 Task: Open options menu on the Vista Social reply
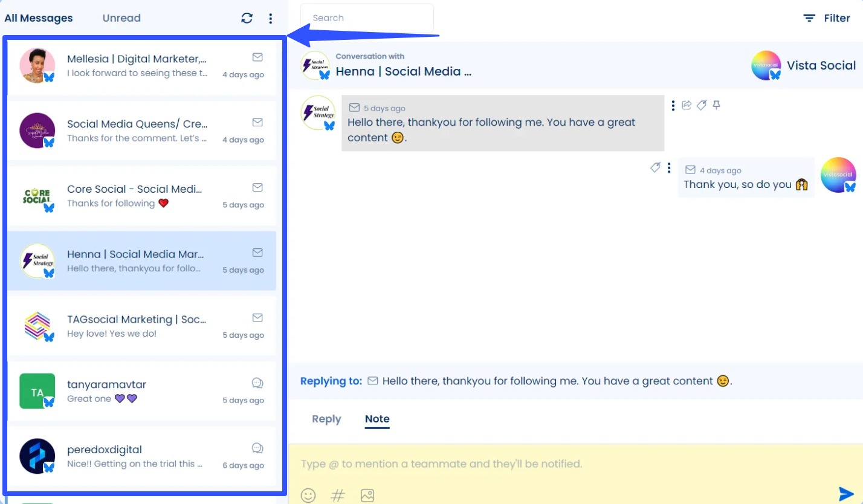pos(669,168)
